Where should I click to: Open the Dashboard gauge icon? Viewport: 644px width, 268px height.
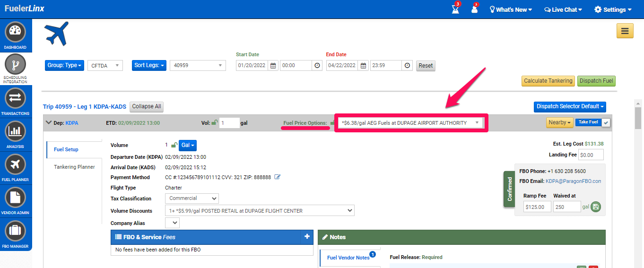[16, 33]
